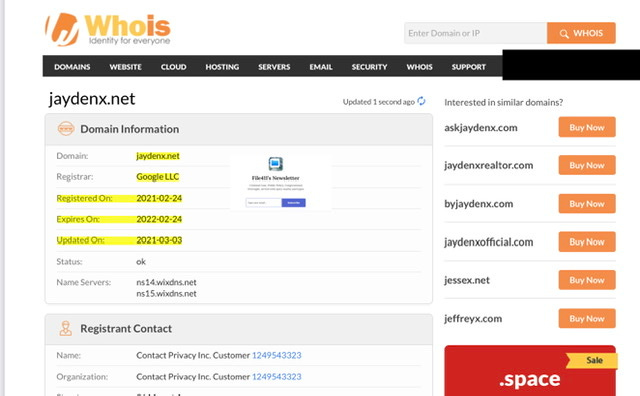Screen dimensions: 640x396
Task: Click the Domain Information www icon
Action: click(x=66, y=129)
